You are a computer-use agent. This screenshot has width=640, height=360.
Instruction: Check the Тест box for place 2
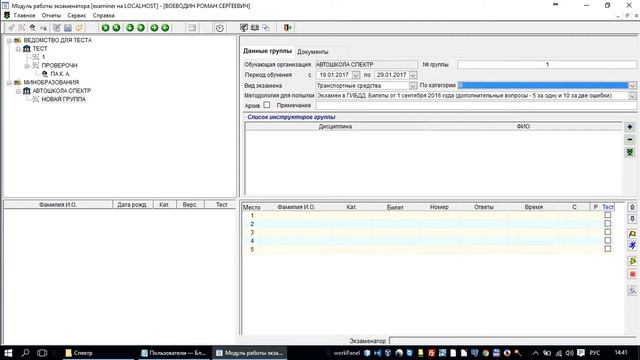pos(608,224)
